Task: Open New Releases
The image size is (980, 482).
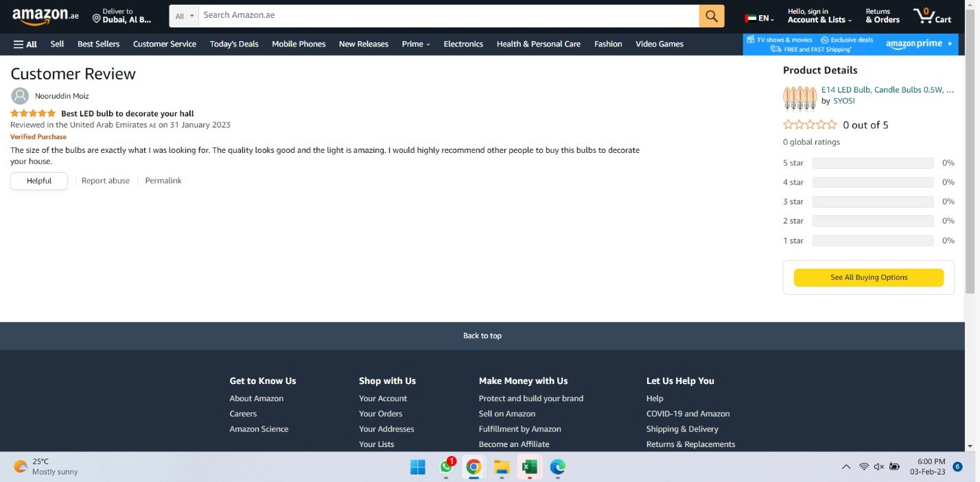Action: 364,44
